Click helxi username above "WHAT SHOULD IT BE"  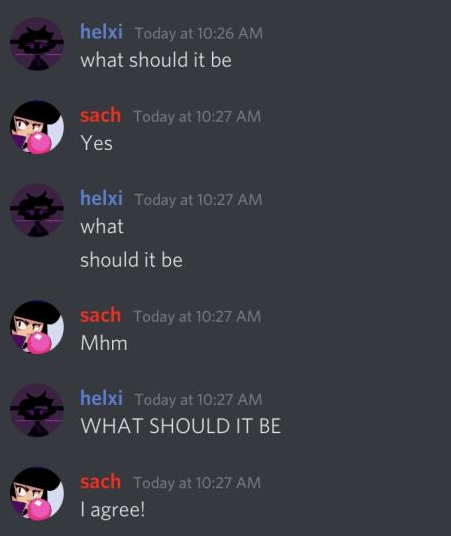[101, 398]
